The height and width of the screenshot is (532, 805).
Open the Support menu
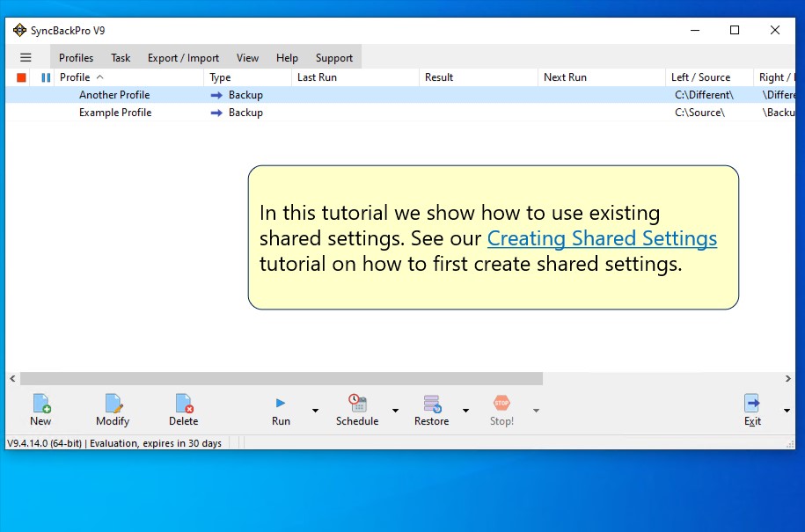click(x=334, y=58)
